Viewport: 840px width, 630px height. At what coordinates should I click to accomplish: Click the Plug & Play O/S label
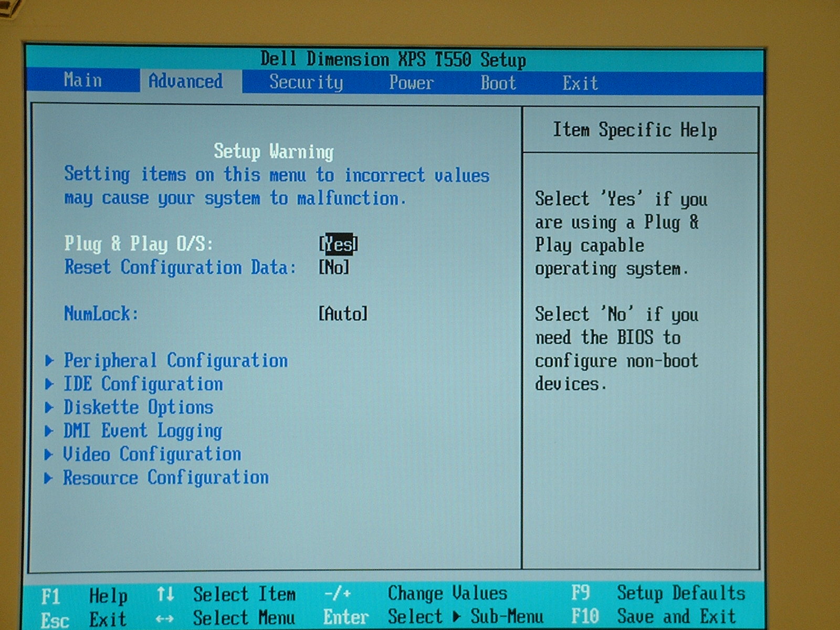[139, 244]
